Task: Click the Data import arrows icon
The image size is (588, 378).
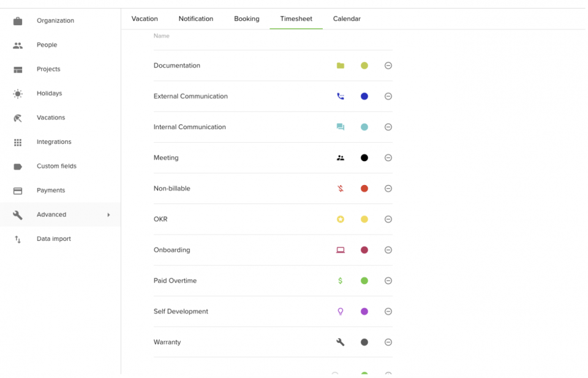Action: (18, 240)
